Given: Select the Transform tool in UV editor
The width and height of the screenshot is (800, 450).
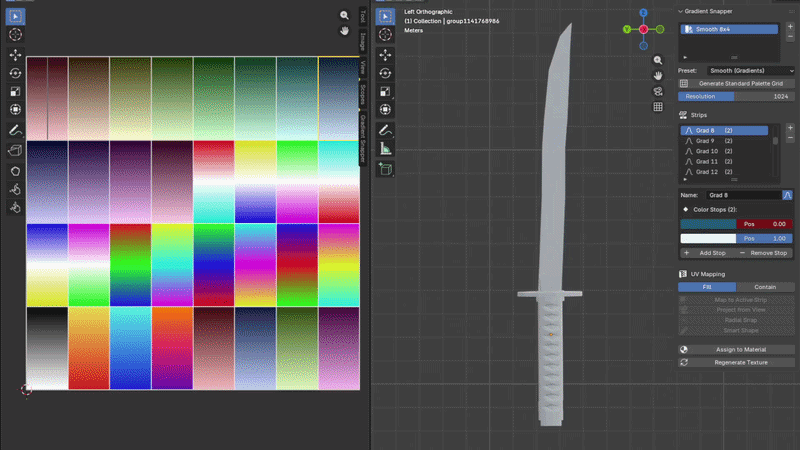Looking at the screenshot, I should 15,110.
